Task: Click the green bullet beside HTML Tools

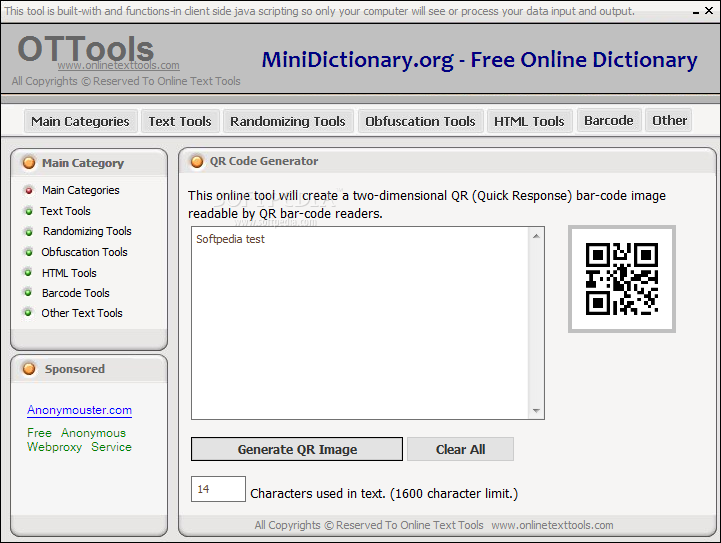Action: tap(28, 273)
